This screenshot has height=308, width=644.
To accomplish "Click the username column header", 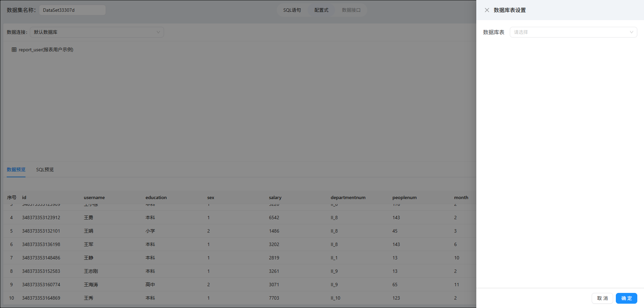I will (x=94, y=197).
